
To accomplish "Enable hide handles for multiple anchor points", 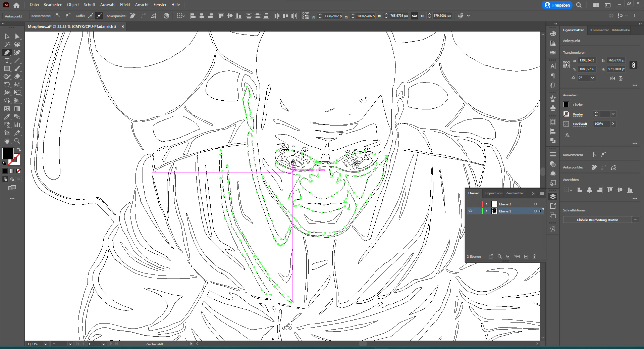I will [99, 16].
